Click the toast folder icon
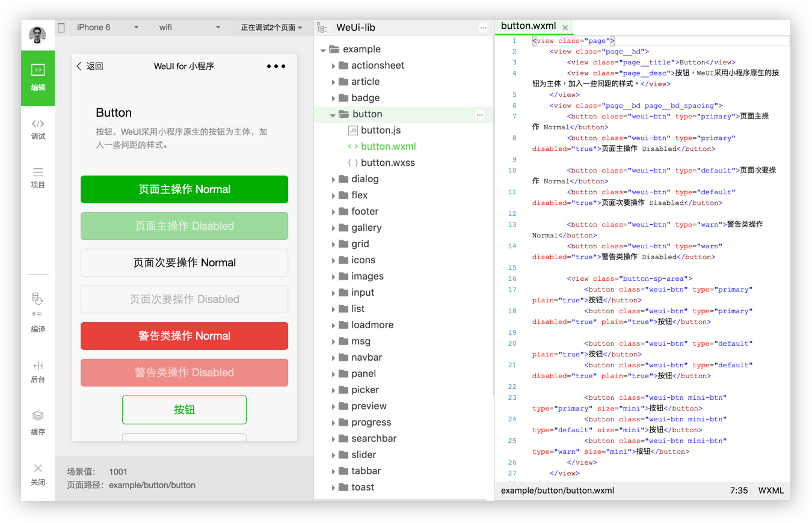The height and width of the screenshot is (523, 812). coord(343,488)
